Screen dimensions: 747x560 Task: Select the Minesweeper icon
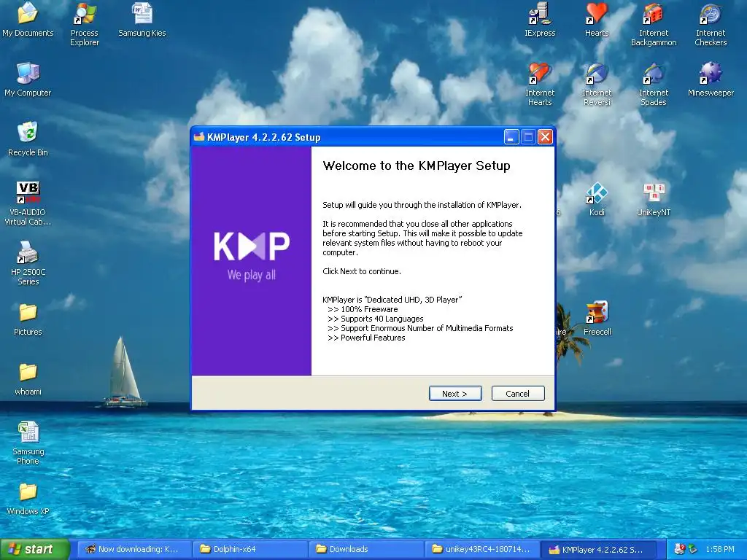point(711,79)
